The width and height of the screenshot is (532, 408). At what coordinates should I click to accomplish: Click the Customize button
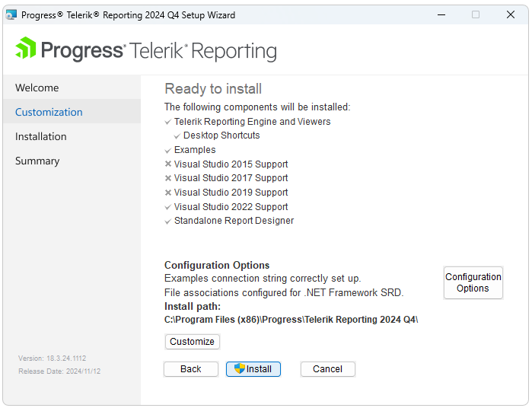193,342
